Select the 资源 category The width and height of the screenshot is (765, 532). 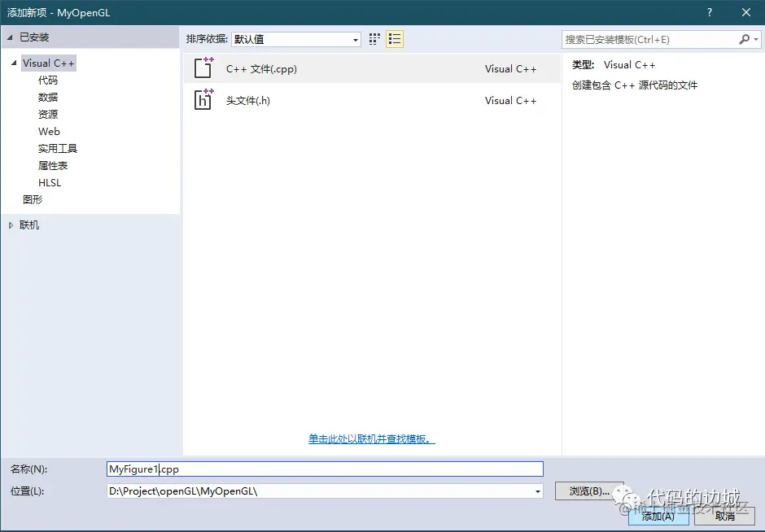tap(48, 114)
